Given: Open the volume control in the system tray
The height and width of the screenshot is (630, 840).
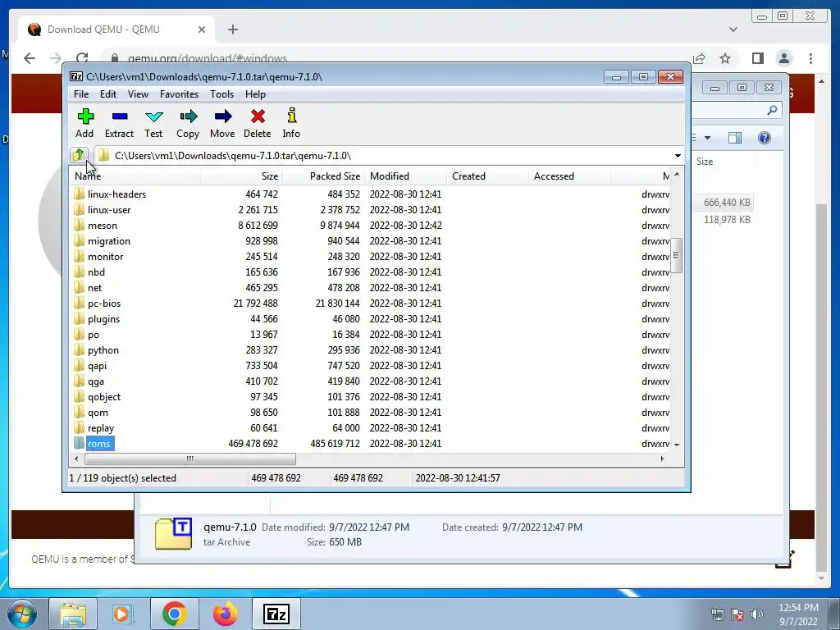Looking at the screenshot, I should (757, 614).
